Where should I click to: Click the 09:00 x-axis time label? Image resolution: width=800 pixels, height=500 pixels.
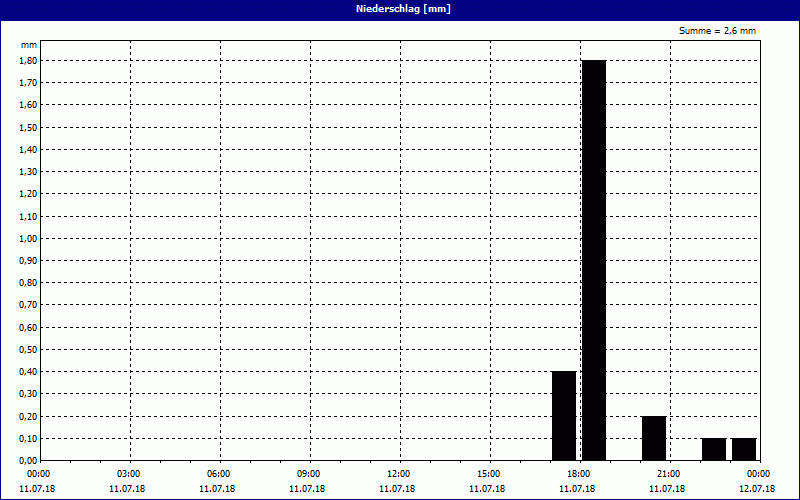309,474
